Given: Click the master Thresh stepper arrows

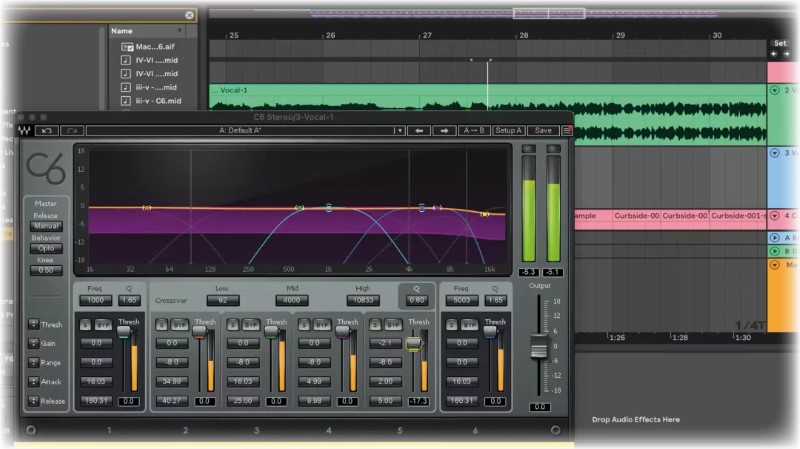Looking at the screenshot, I should pos(33,324).
